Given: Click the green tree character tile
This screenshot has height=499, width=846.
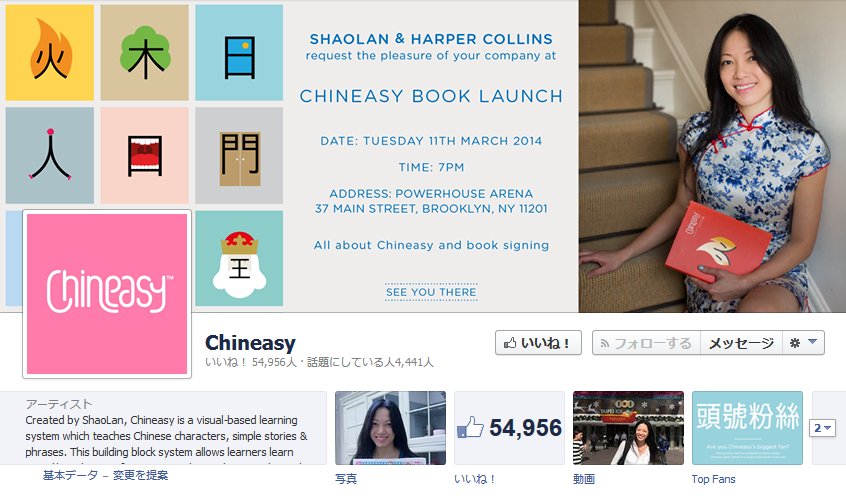Looking at the screenshot, I should [145, 52].
